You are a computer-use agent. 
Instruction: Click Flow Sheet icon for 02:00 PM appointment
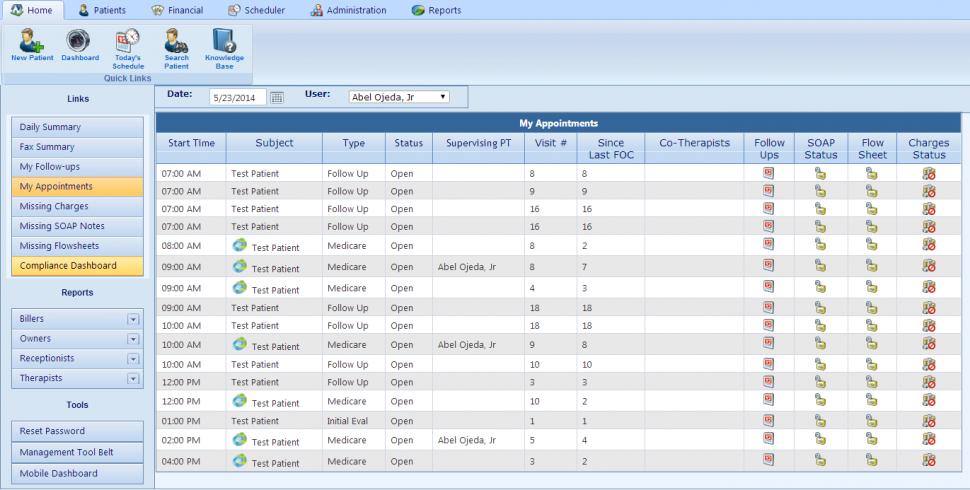coord(872,440)
